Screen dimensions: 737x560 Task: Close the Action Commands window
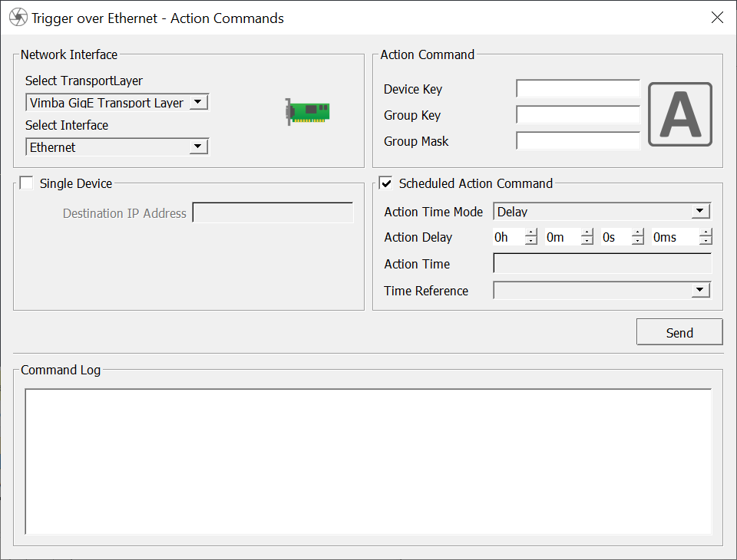pos(717,18)
